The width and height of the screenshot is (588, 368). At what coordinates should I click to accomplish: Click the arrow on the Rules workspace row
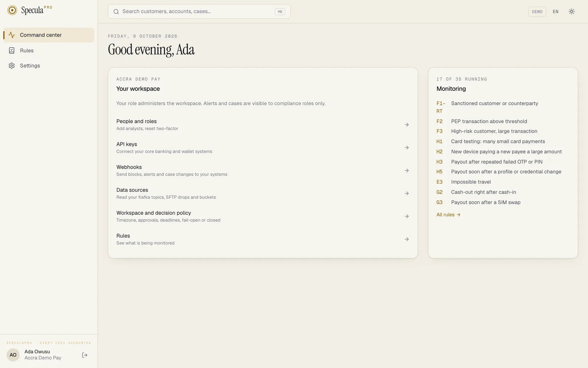click(406, 239)
